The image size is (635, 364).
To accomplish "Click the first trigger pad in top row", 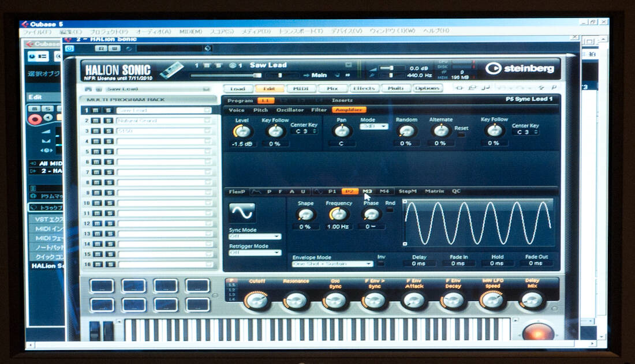I will click(102, 286).
